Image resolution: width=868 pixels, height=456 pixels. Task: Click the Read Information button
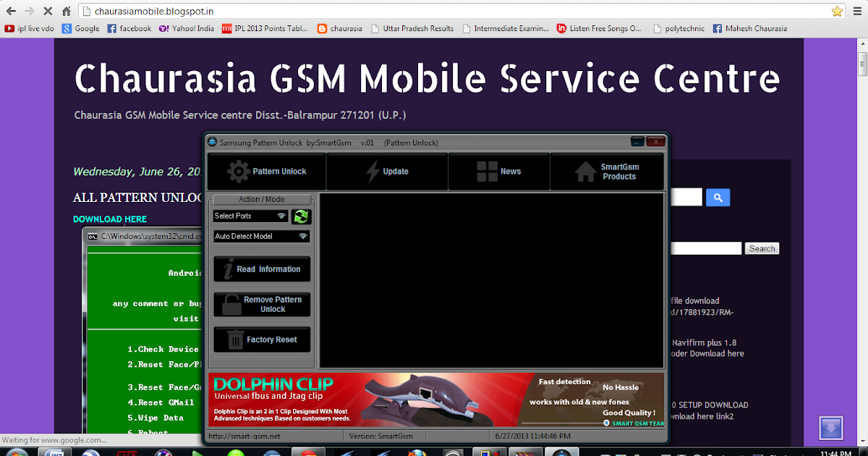[x=262, y=269]
